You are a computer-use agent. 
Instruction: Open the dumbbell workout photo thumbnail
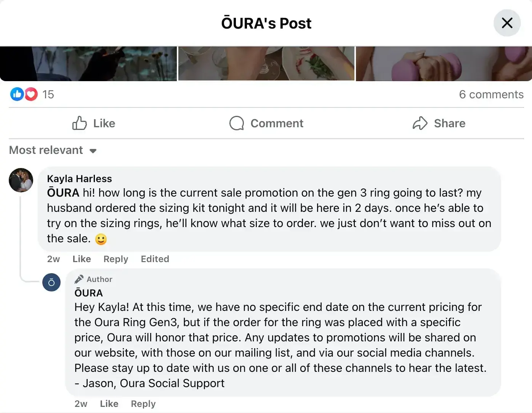(x=444, y=64)
